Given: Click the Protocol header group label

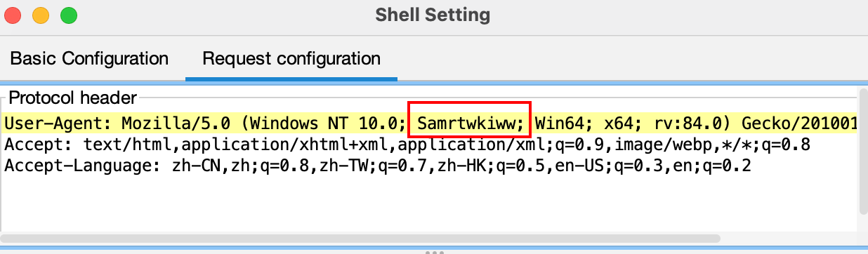Looking at the screenshot, I should (x=73, y=98).
